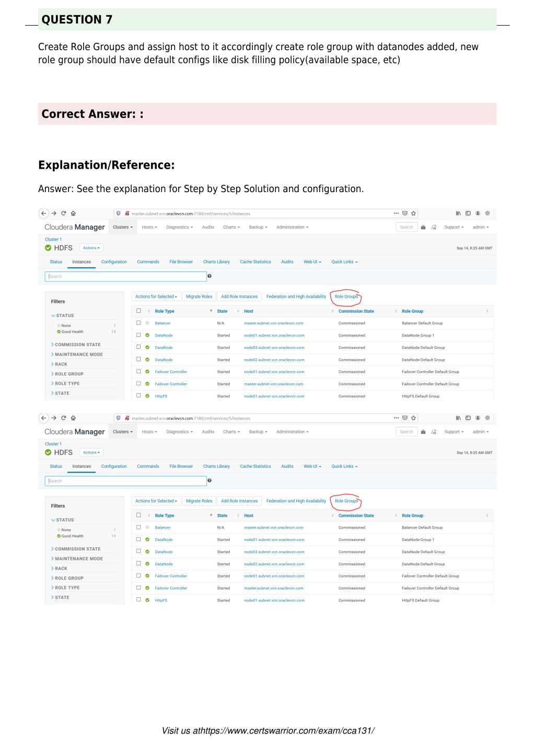The height and width of the screenshot is (756, 535).
Task: Open the Cluster 1 breadcrumb link in the upper screenshot
Action: point(53,239)
